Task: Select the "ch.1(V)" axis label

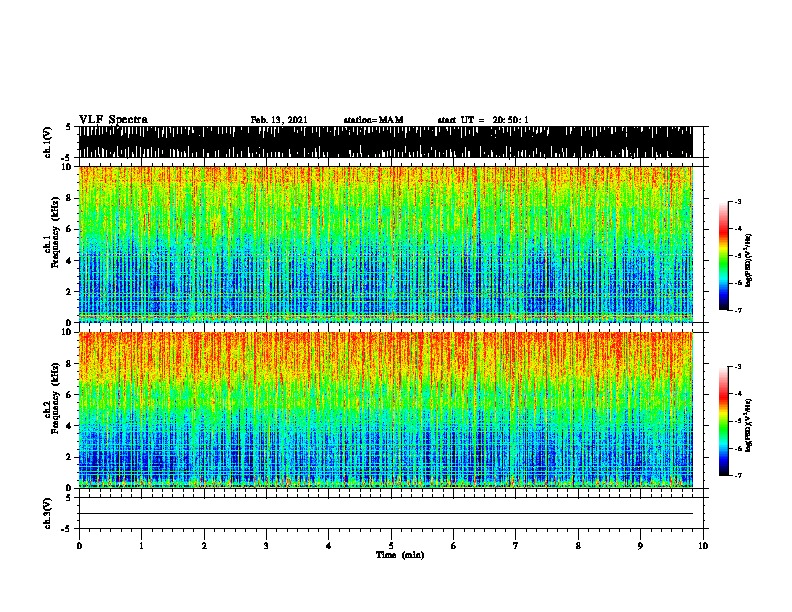Action: pos(48,142)
